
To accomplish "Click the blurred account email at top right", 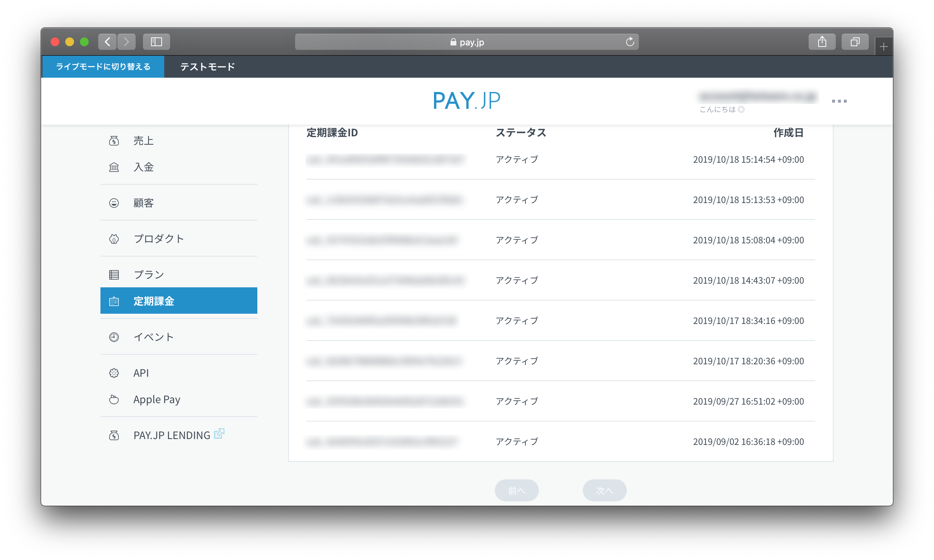I will tap(758, 97).
